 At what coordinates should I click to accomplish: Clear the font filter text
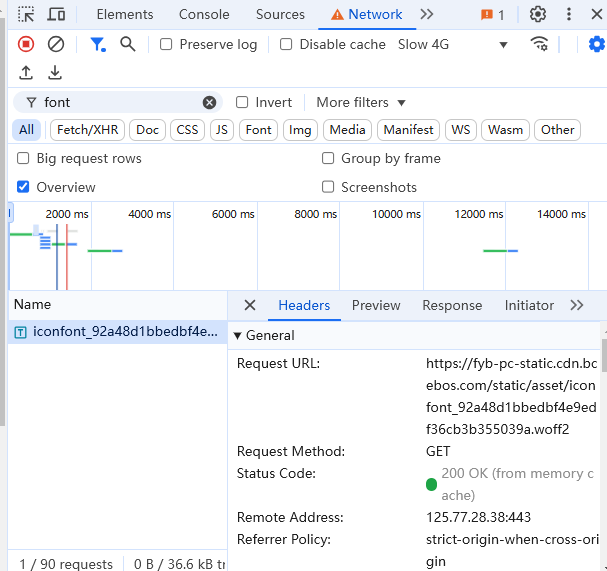(x=209, y=103)
